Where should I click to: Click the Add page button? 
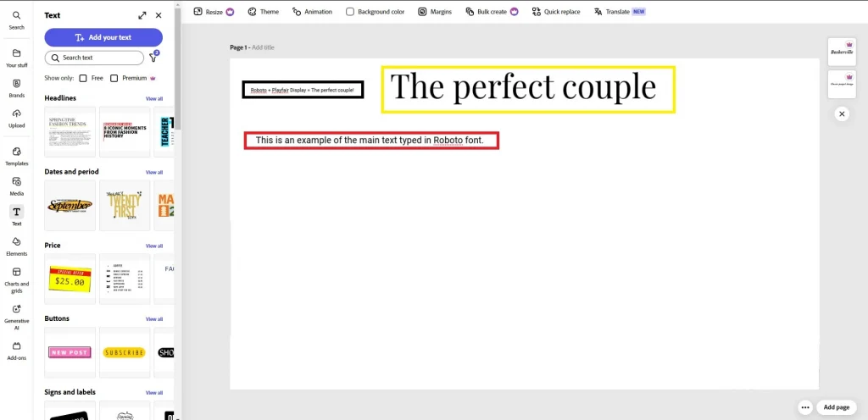pyautogui.click(x=837, y=407)
